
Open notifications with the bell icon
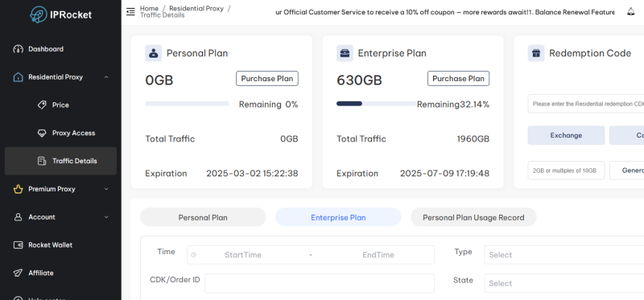631,11
